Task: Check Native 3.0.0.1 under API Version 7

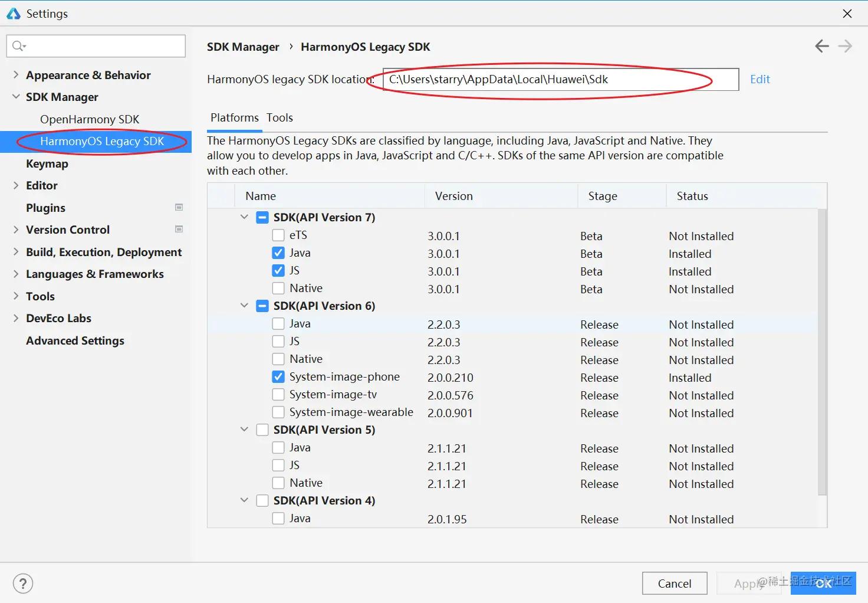Action: pyautogui.click(x=278, y=288)
